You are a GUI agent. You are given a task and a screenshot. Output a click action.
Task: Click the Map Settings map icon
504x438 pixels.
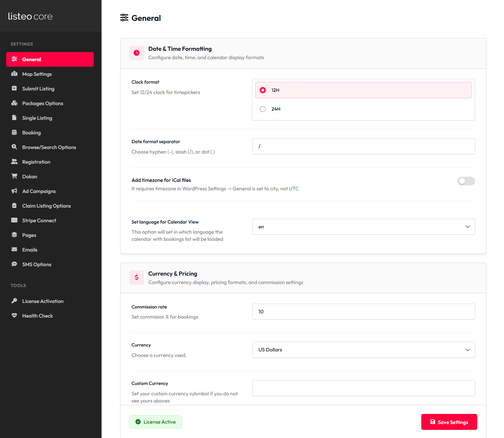click(14, 74)
